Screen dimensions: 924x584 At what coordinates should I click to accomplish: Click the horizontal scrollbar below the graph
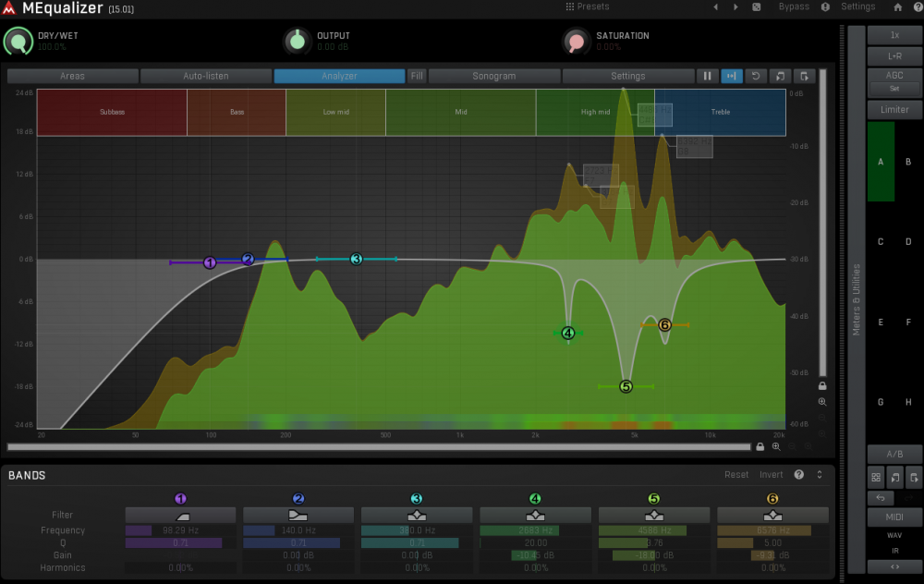(379, 446)
